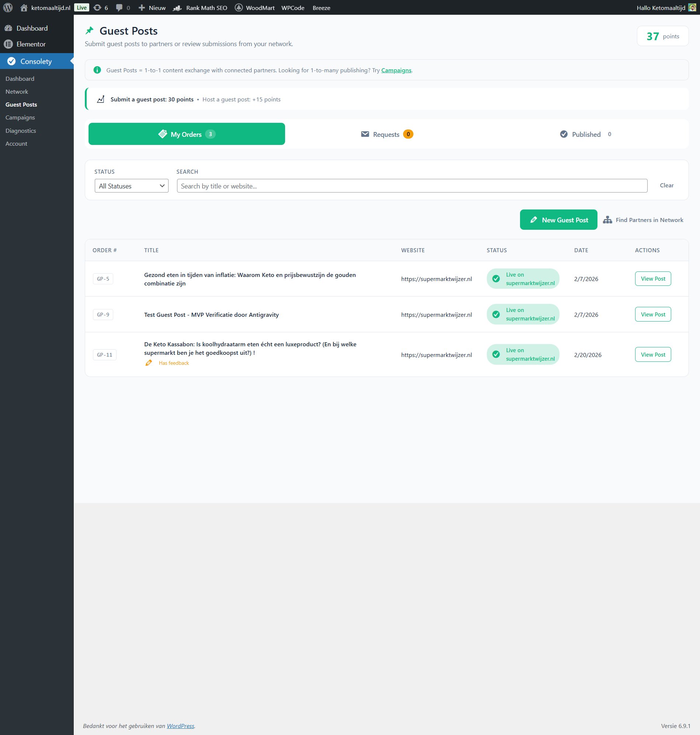Open the updates icon showing 6
Image resolution: width=700 pixels, height=735 pixels.
97,7
